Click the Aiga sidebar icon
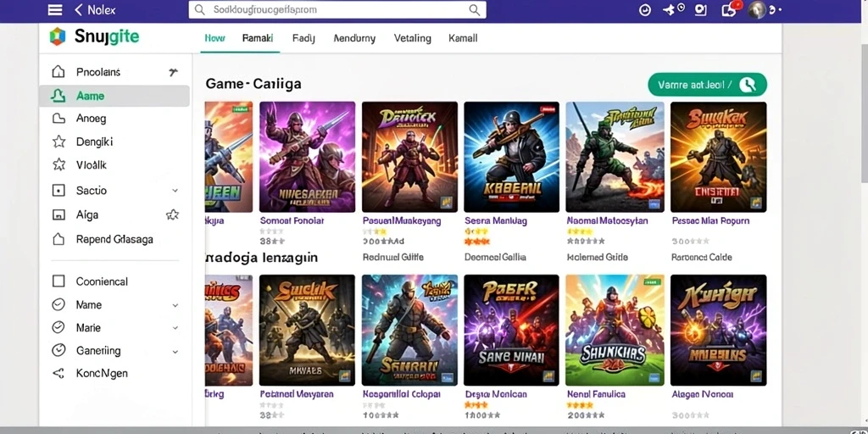The height and width of the screenshot is (434, 868). (x=58, y=214)
